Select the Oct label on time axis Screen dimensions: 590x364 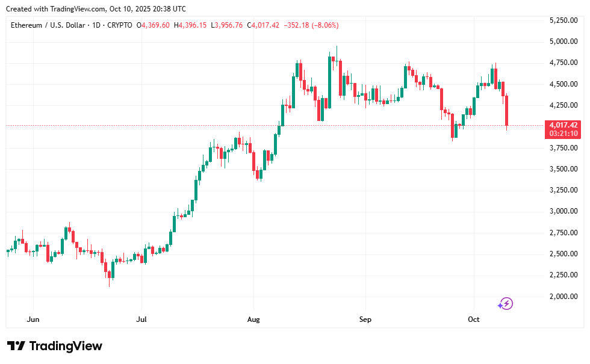pos(473,319)
